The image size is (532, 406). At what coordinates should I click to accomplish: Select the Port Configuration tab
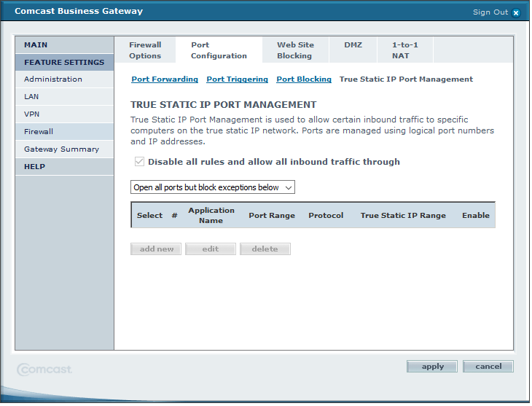pos(220,50)
